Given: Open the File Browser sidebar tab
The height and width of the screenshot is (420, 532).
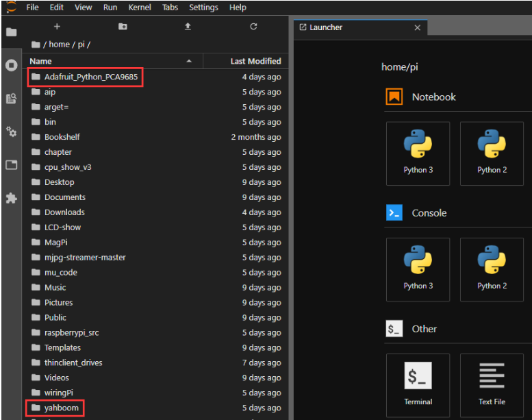Looking at the screenshot, I should [12, 32].
